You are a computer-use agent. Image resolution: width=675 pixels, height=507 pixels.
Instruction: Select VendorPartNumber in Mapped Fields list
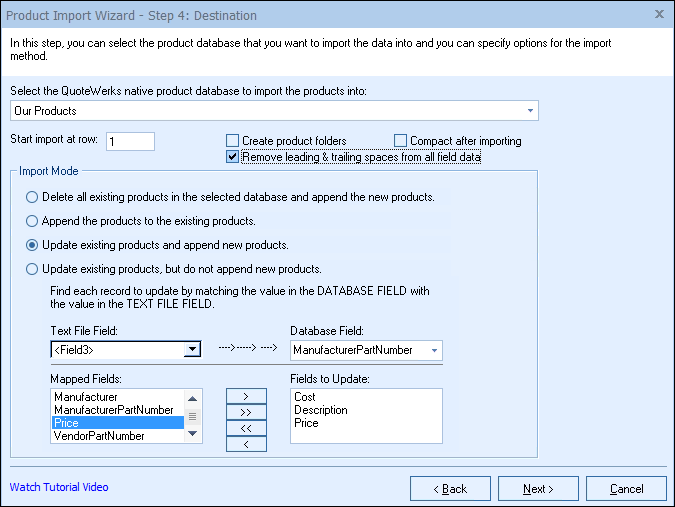click(x=98, y=436)
